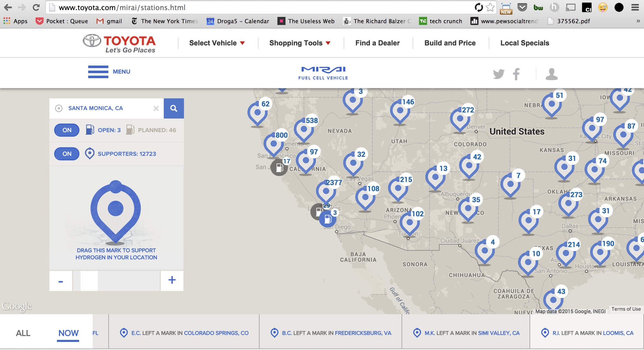The image size is (644, 350).
Task: Open Build and Price
Action: tap(450, 43)
